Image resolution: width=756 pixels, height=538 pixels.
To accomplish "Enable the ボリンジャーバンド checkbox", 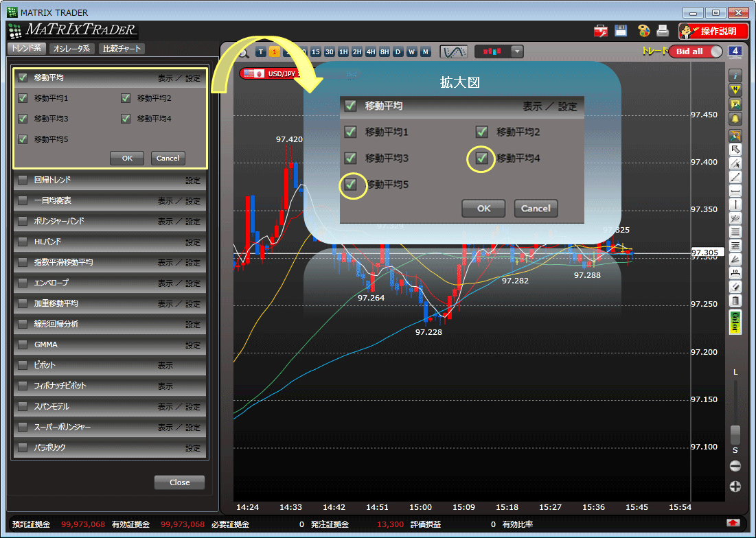I will coord(22,221).
